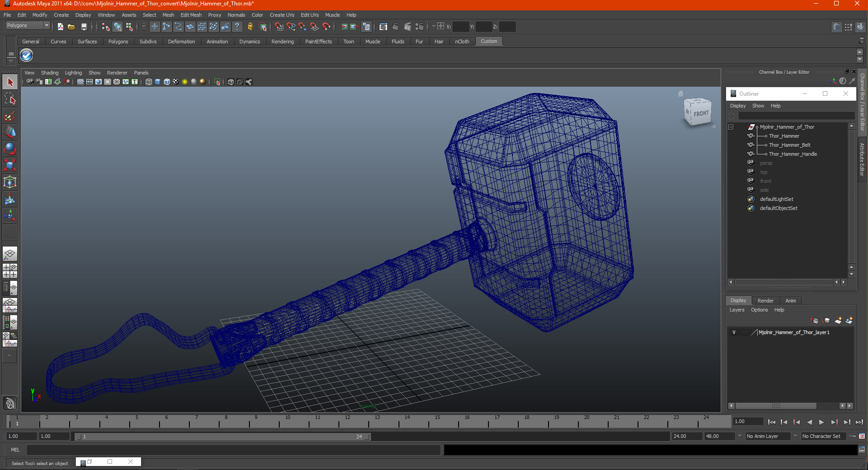Image resolution: width=868 pixels, height=470 pixels.
Task: Pick the Scale tool cube icon
Action: pos(10,165)
